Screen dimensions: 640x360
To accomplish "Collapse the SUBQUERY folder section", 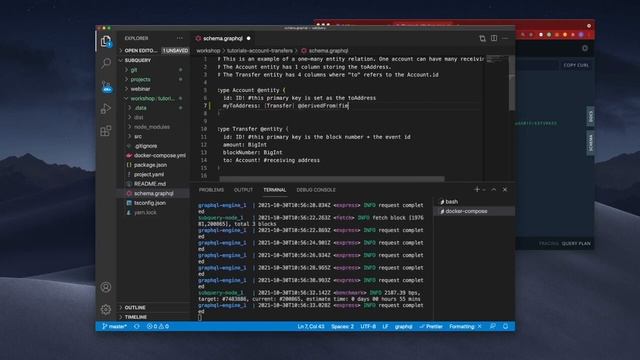I will 153,60.
